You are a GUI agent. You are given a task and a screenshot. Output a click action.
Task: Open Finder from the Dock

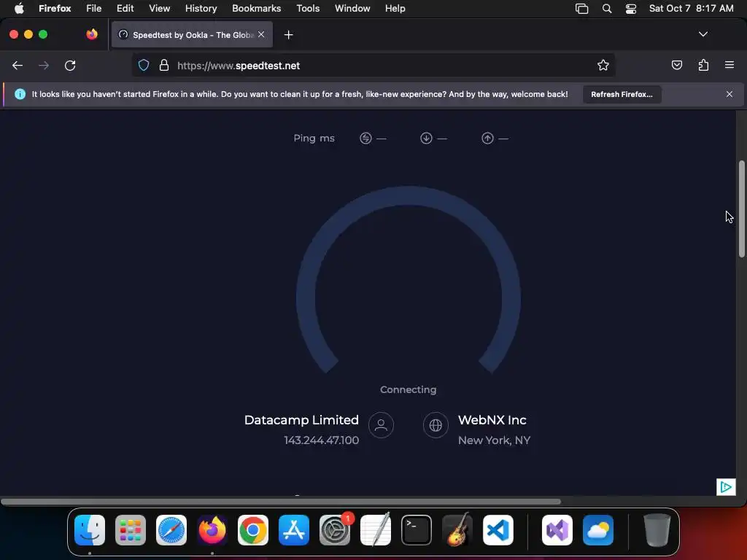90,529
